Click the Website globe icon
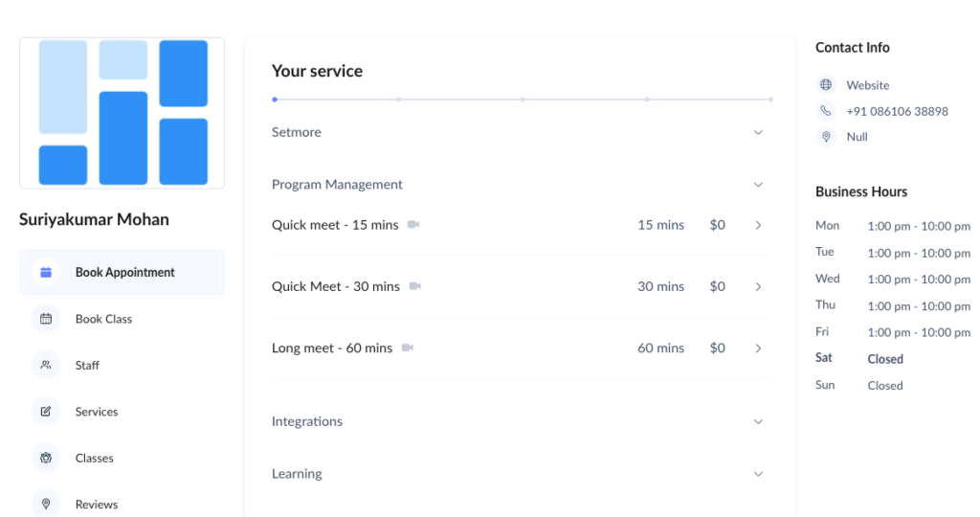Screen dimensions: 980x517 826,85
